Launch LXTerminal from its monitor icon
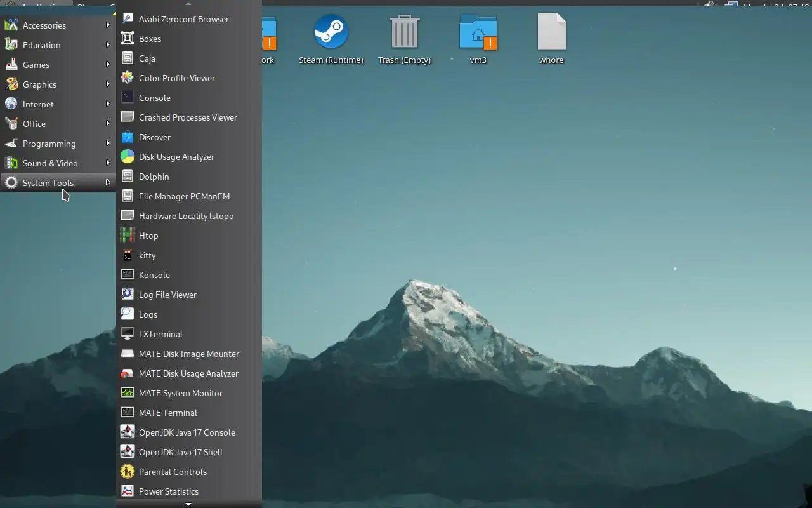The image size is (812, 508). (x=128, y=334)
